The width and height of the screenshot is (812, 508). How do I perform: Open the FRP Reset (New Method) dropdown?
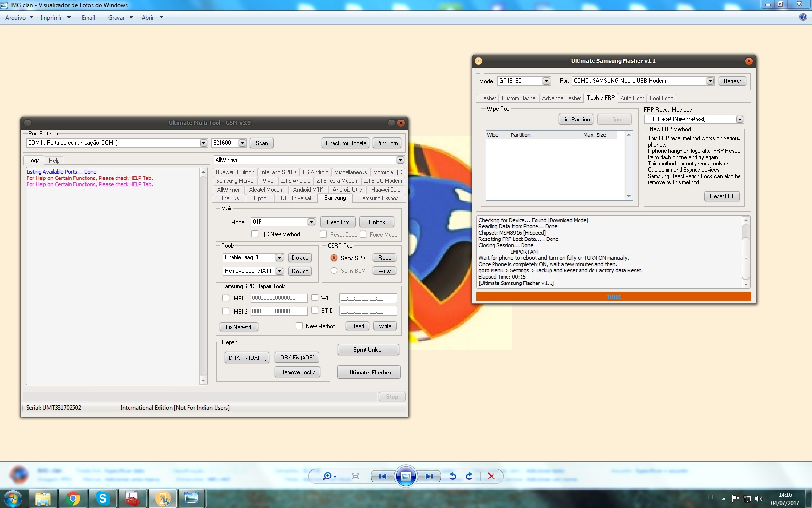tap(739, 119)
